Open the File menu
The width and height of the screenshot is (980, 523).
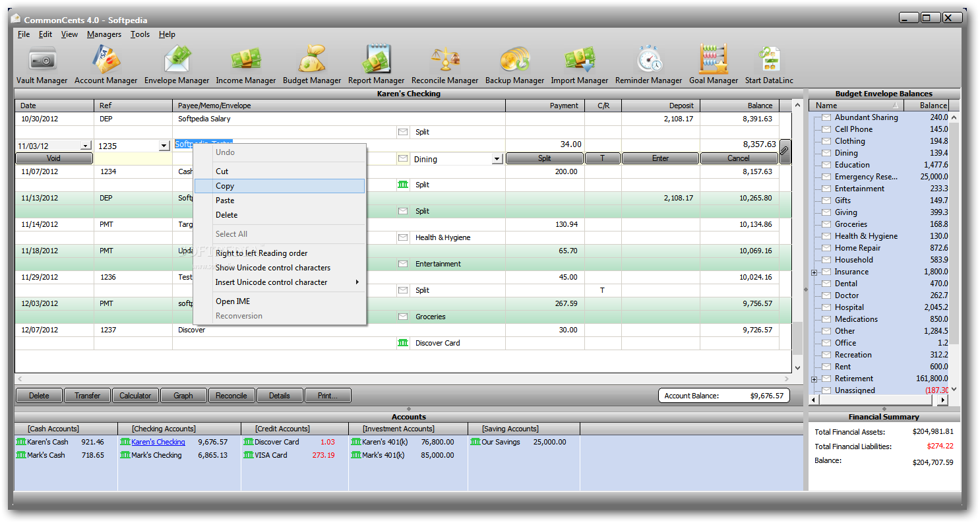(x=24, y=34)
